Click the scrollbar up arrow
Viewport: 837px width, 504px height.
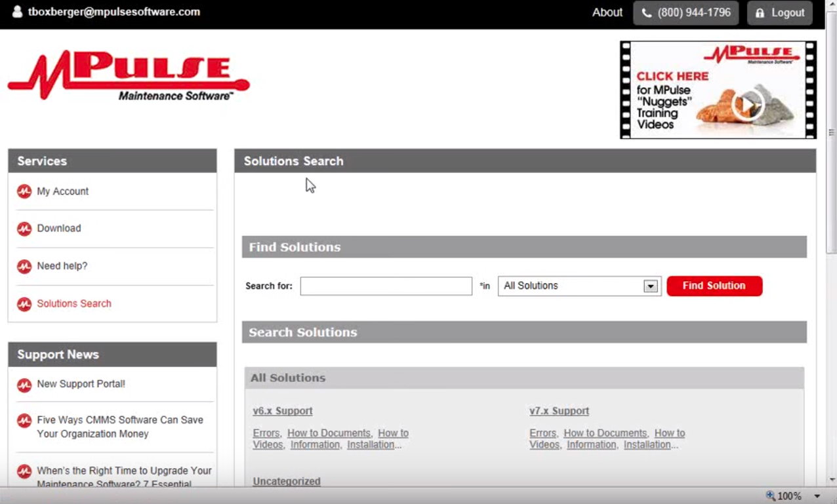[831, 5]
